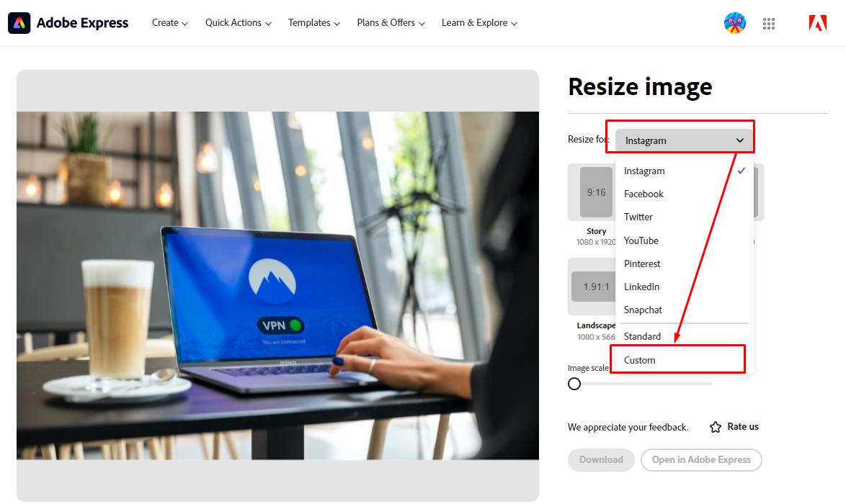Click the Open in Adobe Express button
Viewport: 846px width, 504px height.
pyautogui.click(x=700, y=459)
